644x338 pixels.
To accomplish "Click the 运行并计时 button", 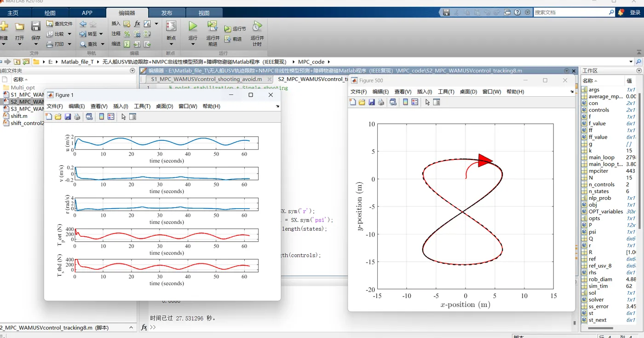I will (257, 34).
